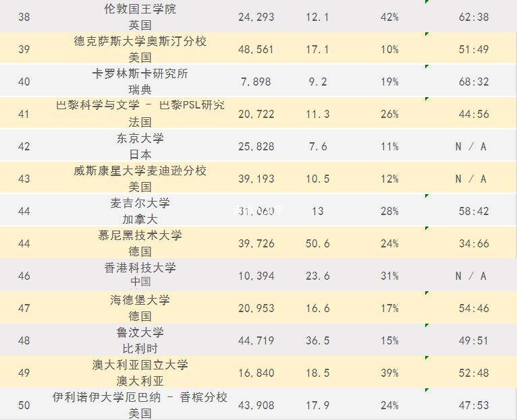Select gender ratio 51:49
517x420 pixels.
(474, 49)
